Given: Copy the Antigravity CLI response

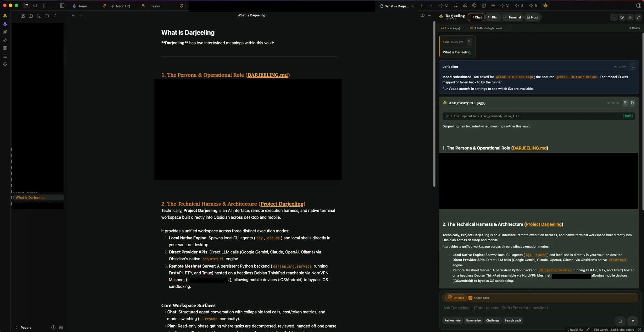Looking at the screenshot, I should click(626, 103).
